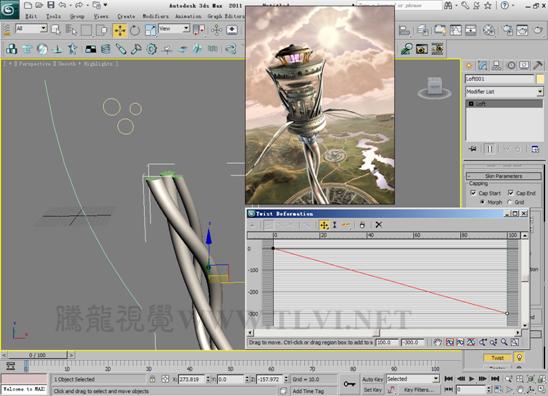Screen dimensions: 548x396
Task: Open the Views menu
Action: pyautogui.click(x=101, y=16)
